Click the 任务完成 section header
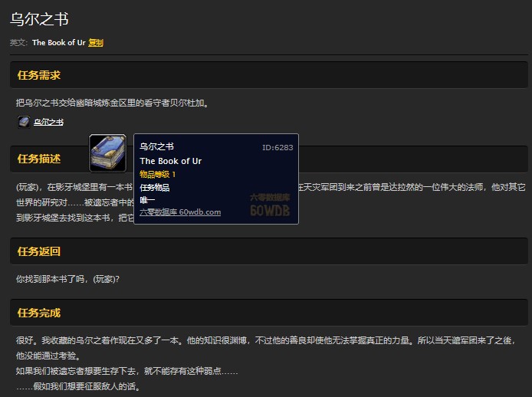This screenshot has height=397, width=532. click(x=39, y=313)
